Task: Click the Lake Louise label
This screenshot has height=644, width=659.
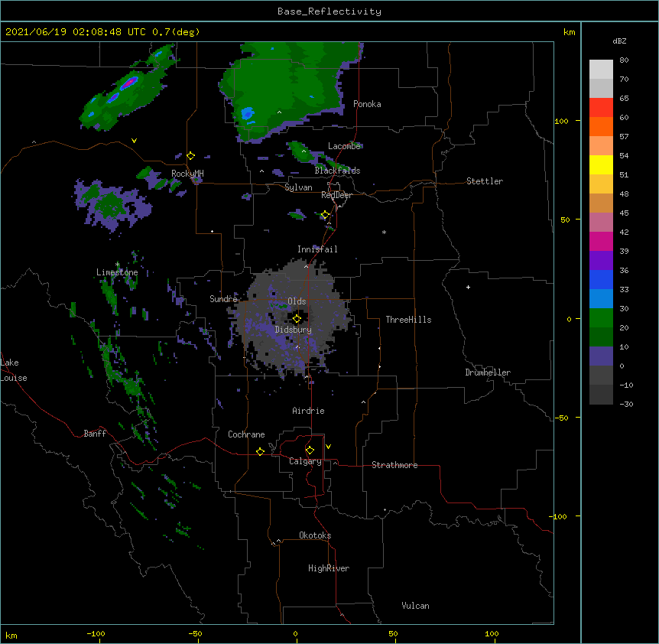Action: 14,370
